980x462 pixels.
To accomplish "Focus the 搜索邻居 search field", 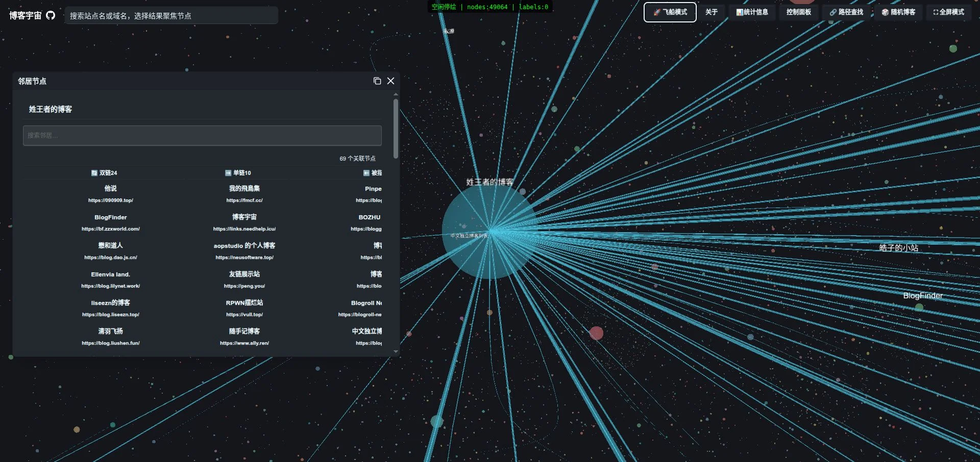I will tap(202, 136).
